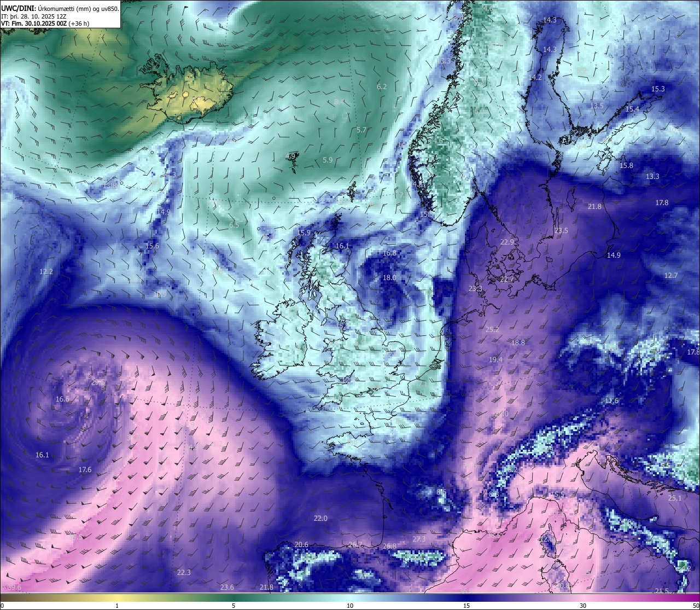Click the 26.8 value label
The image size is (700, 610).
pos(389,546)
